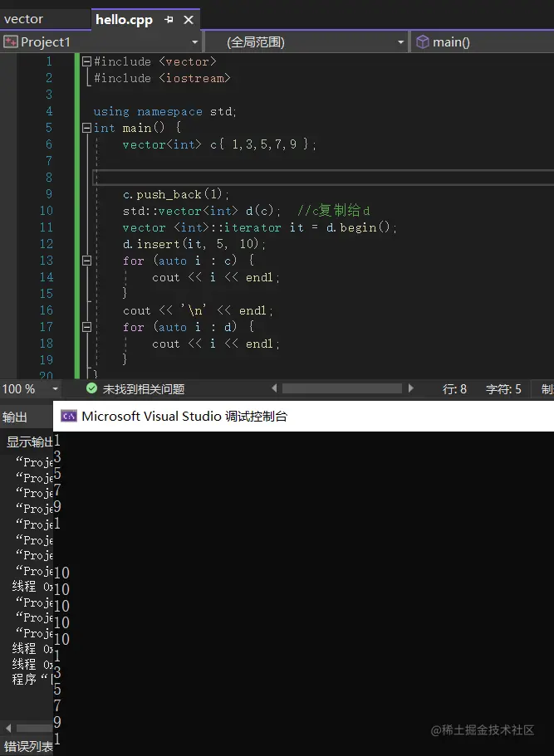The height and width of the screenshot is (756, 554).
Task: Click the editor horizontal scroll left arrow
Action: 274,388
